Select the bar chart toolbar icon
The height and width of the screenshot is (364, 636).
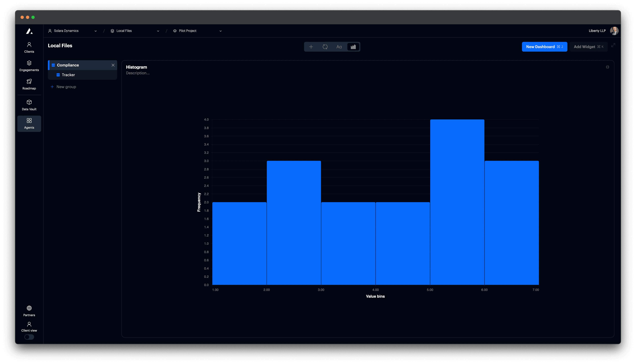pyautogui.click(x=353, y=47)
